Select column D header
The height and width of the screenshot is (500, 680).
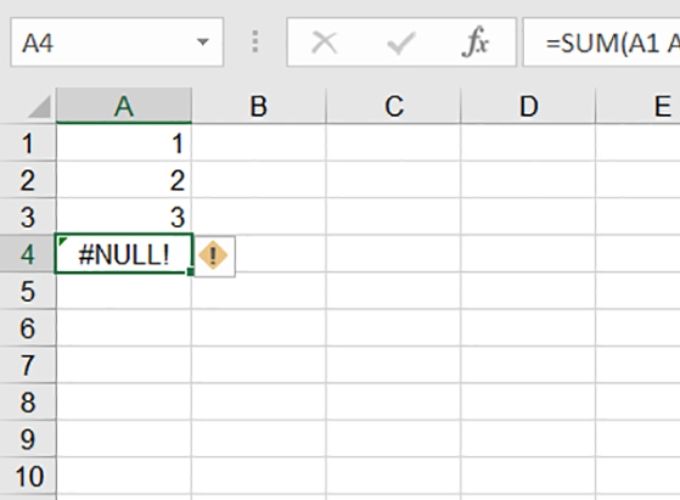(528, 106)
